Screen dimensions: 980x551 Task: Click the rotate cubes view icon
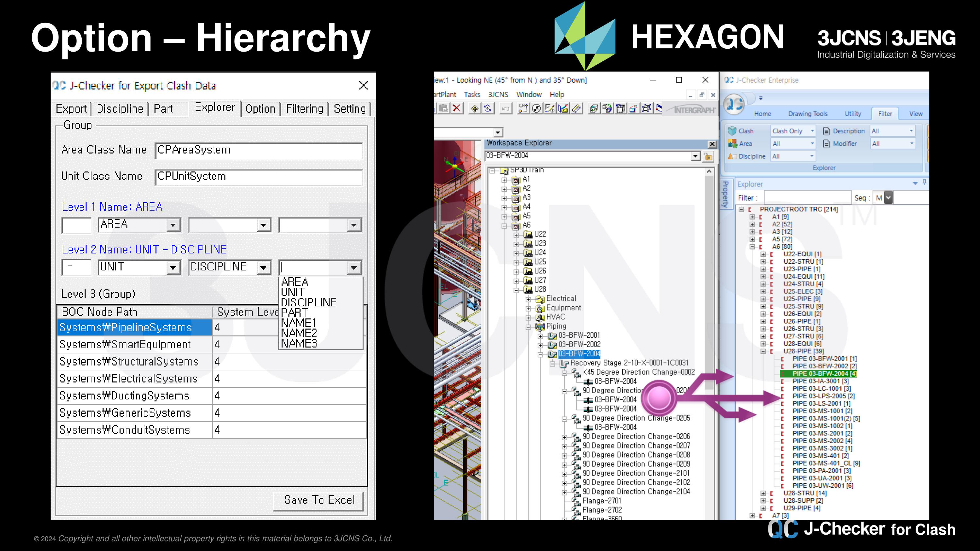[x=607, y=109]
